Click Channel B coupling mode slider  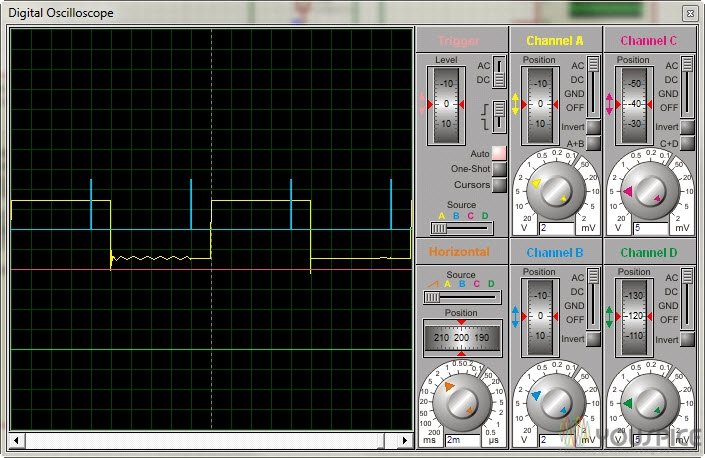(x=593, y=298)
